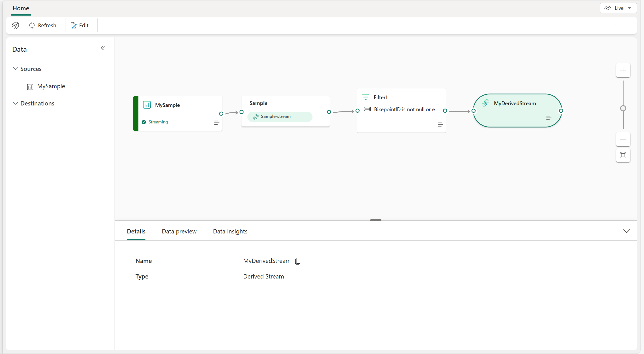
Task: Toggle the collapse sidebar button
Action: click(102, 48)
